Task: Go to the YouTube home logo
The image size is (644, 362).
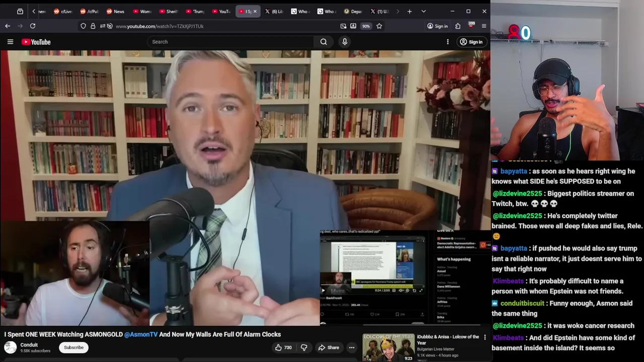Action: pos(36,42)
